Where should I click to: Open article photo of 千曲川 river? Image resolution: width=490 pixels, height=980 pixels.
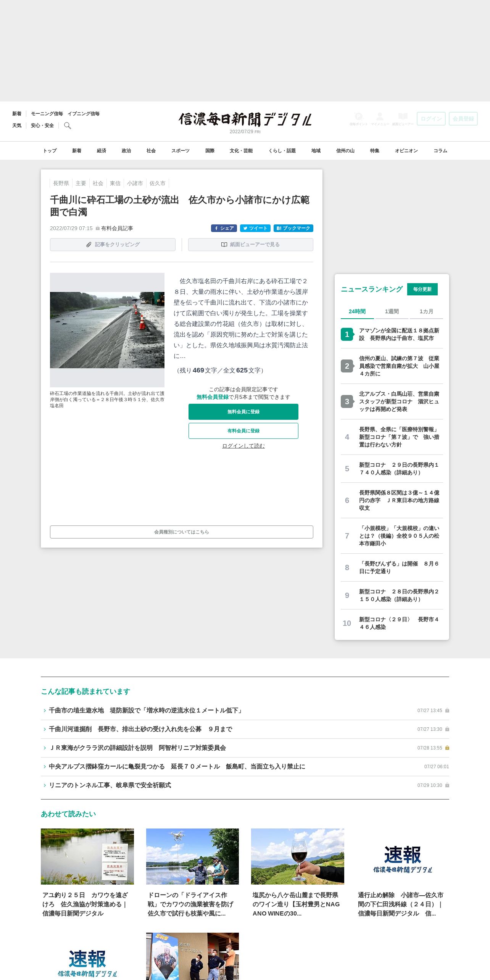(107, 330)
